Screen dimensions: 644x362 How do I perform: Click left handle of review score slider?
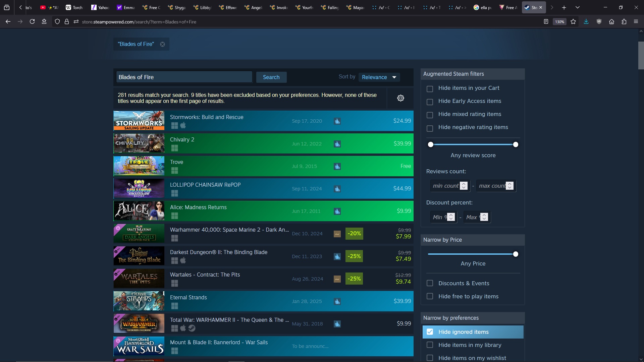click(x=431, y=144)
